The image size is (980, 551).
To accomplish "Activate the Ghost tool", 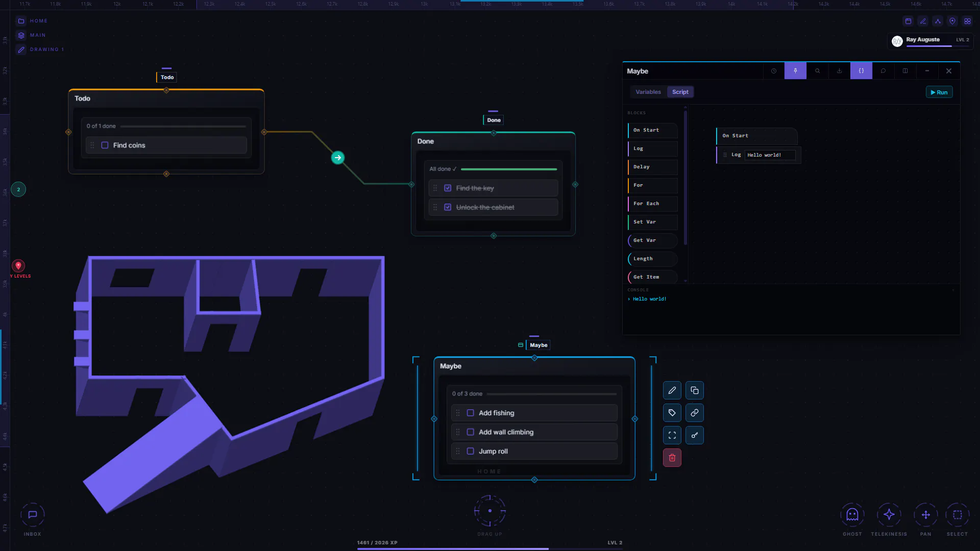I will click(852, 515).
